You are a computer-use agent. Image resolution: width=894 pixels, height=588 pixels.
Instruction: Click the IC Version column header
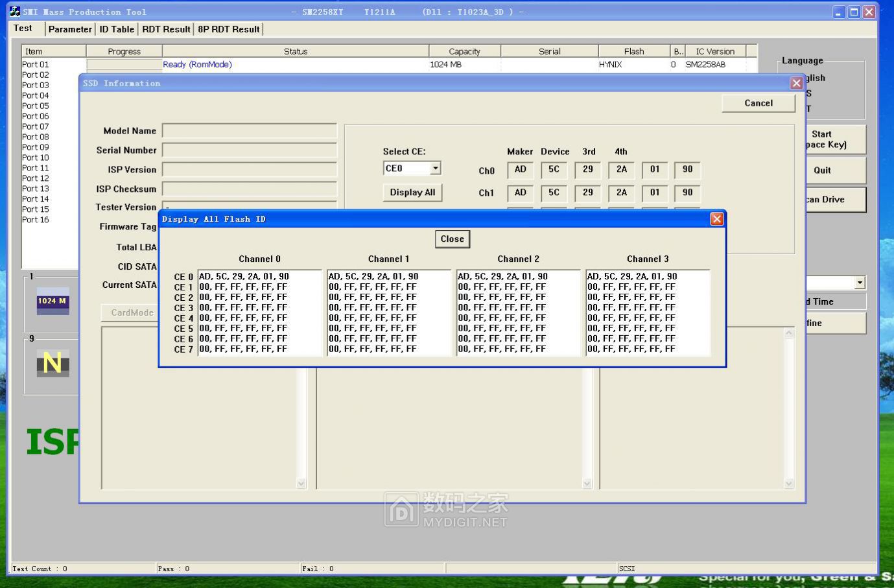point(715,51)
